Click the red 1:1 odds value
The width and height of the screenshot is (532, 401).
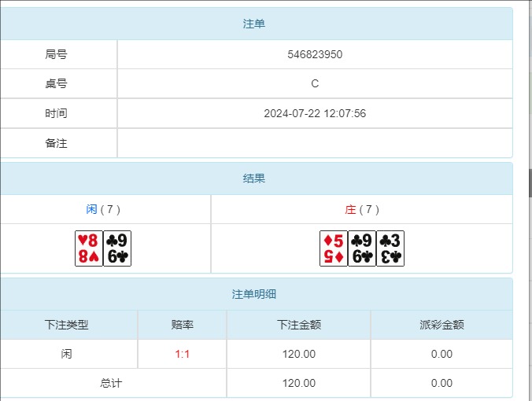[182, 354]
